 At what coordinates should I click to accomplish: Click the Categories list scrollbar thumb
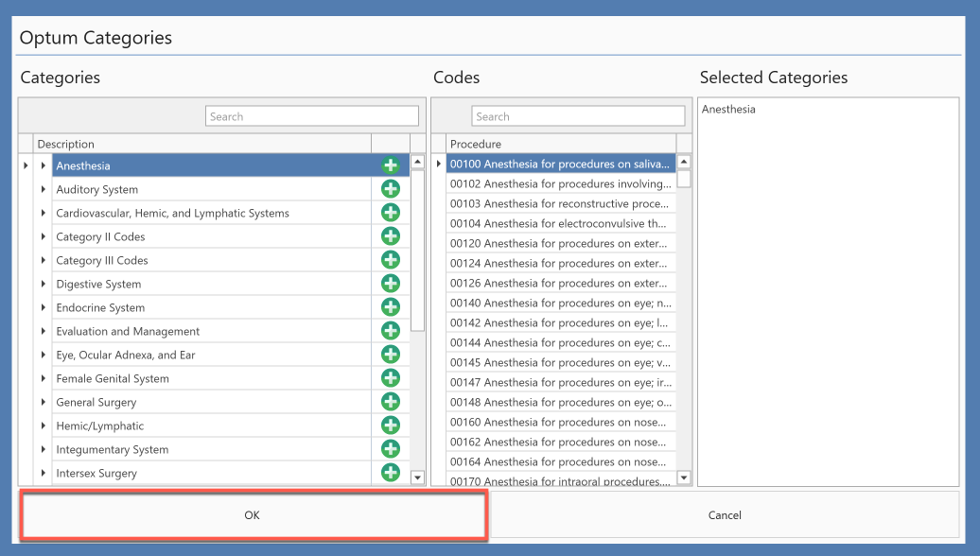coord(417,250)
